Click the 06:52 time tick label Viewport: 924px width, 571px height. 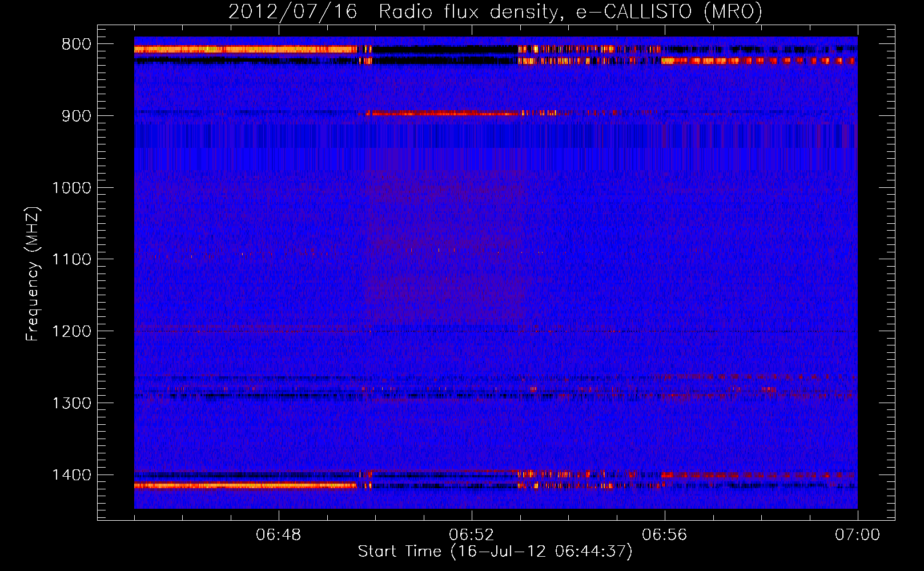472,535
